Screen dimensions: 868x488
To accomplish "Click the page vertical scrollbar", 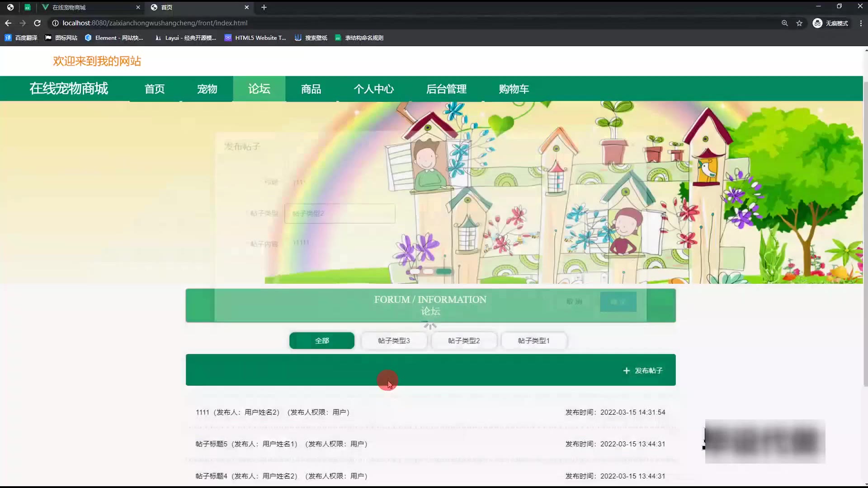I will tap(865, 234).
